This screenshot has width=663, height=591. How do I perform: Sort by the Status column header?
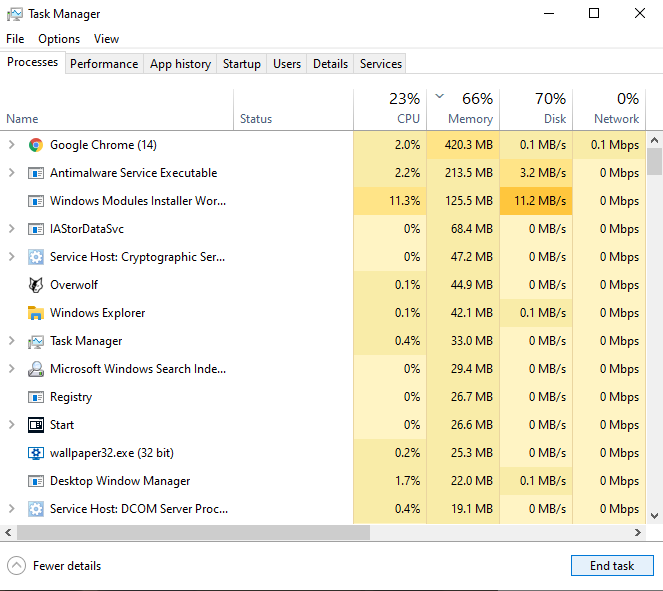(293, 109)
